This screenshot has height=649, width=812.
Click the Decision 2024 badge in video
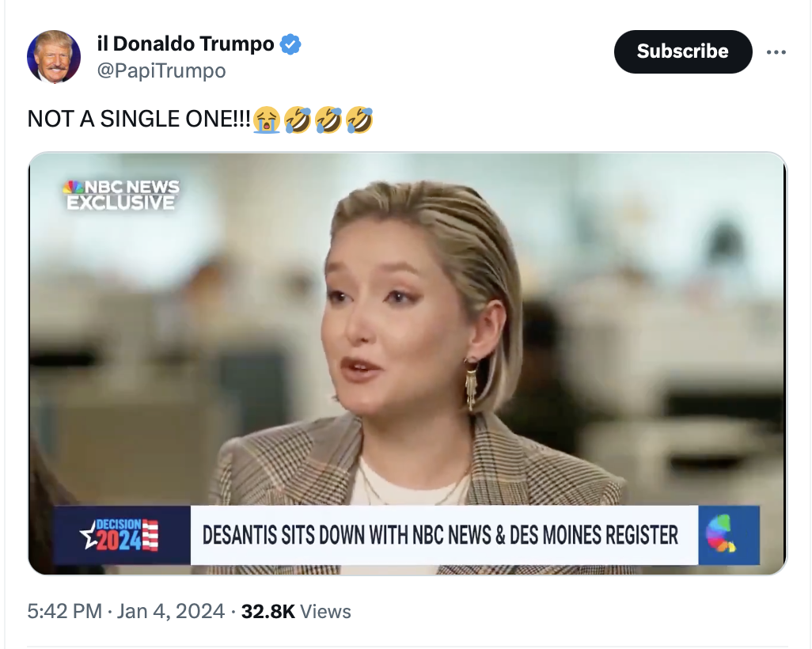click(x=122, y=534)
